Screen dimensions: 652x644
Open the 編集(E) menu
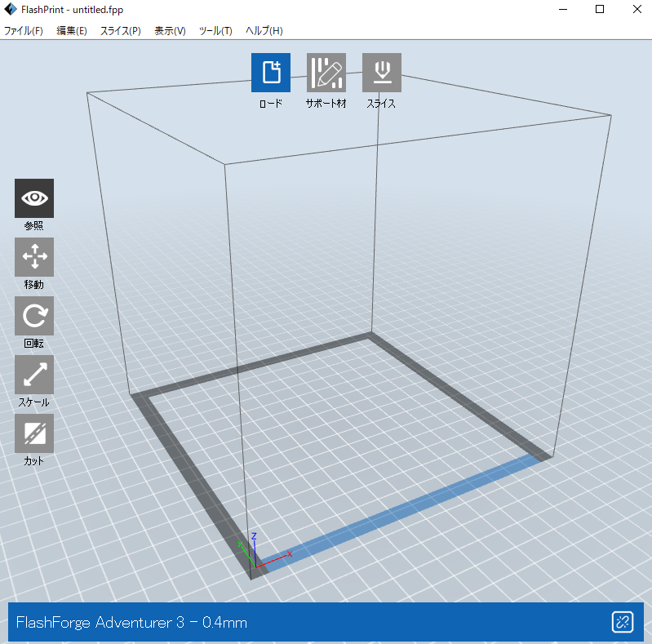pyautogui.click(x=72, y=31)
